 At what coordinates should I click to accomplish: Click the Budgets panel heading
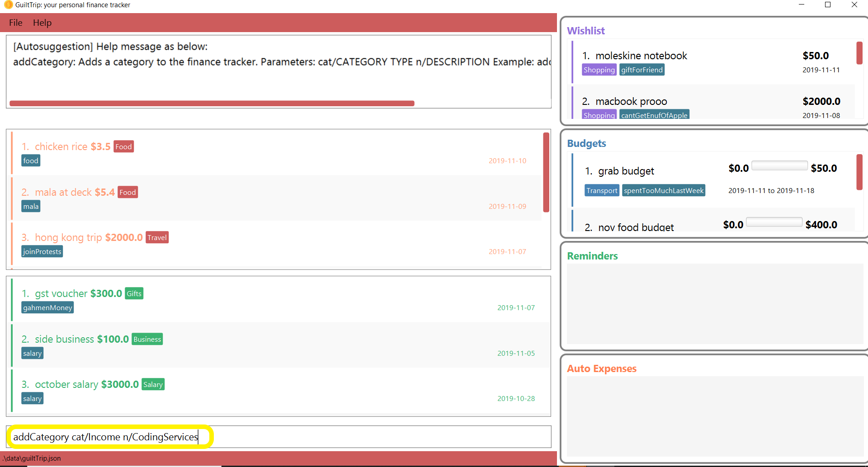586,143
